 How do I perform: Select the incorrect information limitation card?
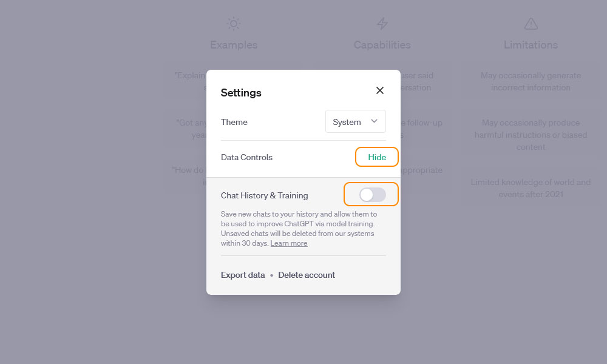pos(531,82)
